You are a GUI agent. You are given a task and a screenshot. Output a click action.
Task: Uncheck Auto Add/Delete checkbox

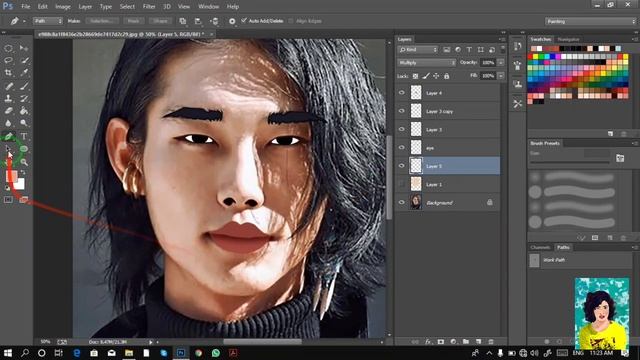(244, 20)
